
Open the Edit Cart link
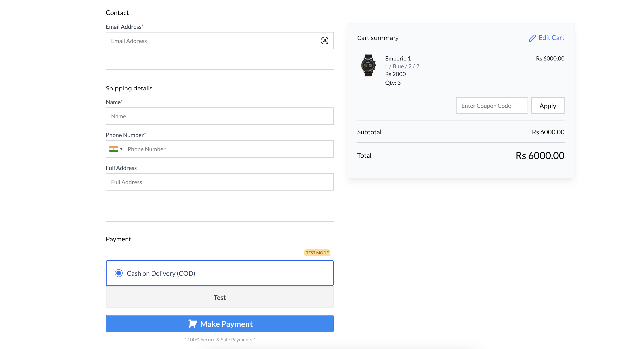(x=551, y=38)
